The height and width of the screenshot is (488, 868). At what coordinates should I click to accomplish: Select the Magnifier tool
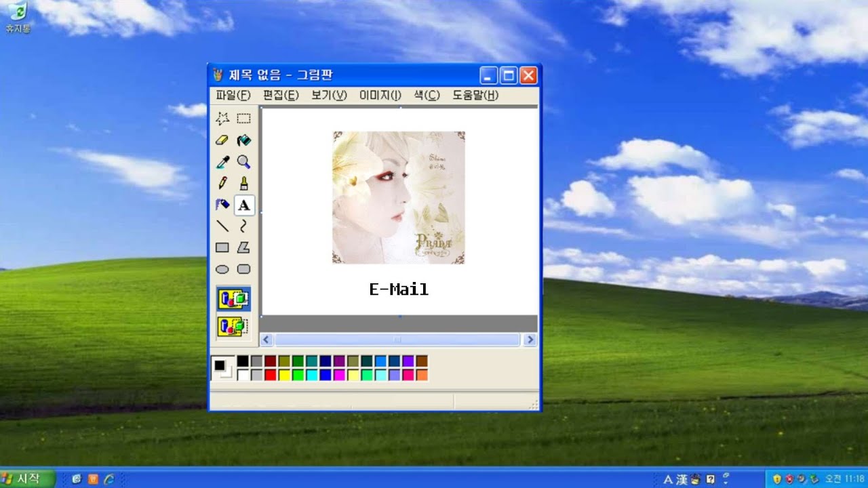tap(243, 162)
